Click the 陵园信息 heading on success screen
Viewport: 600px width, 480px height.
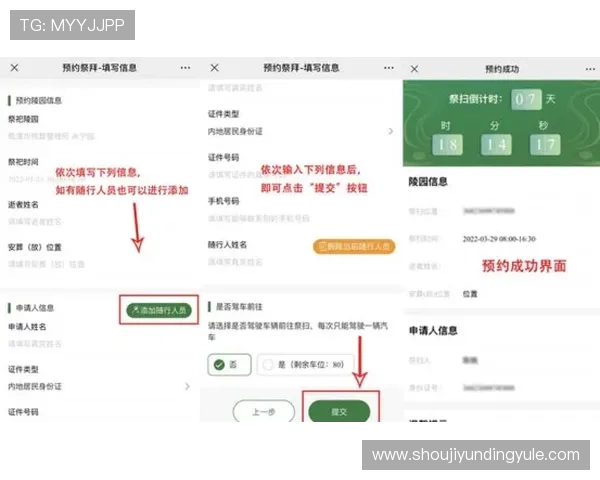coord(428,181)
